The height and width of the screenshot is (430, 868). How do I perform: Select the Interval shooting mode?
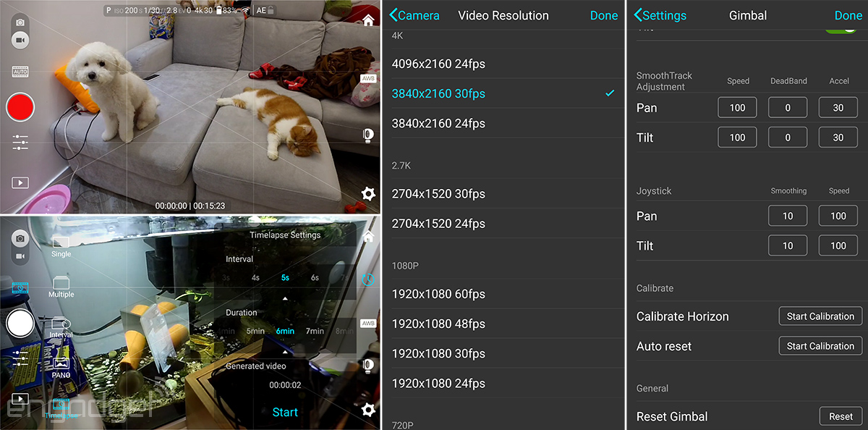pos(61,327)
